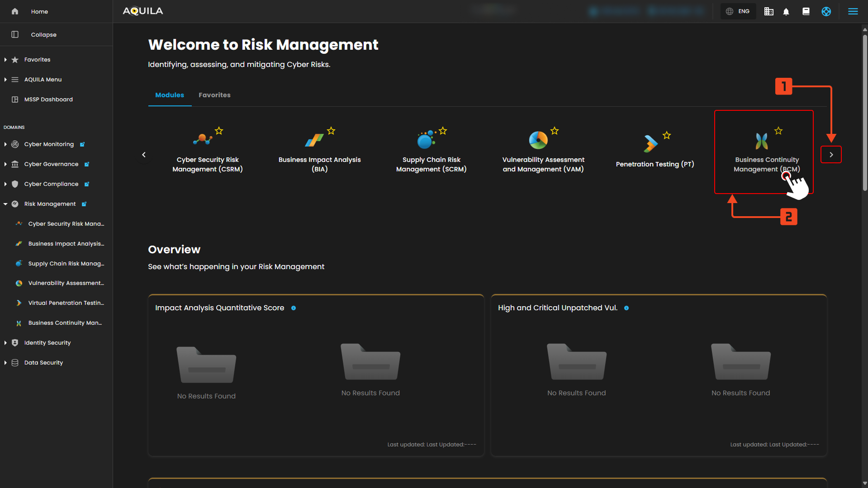The width and height of the screenshot is (868, 488).
Task: Open the hamburger menu in top bar
Action: coord(853,11)
